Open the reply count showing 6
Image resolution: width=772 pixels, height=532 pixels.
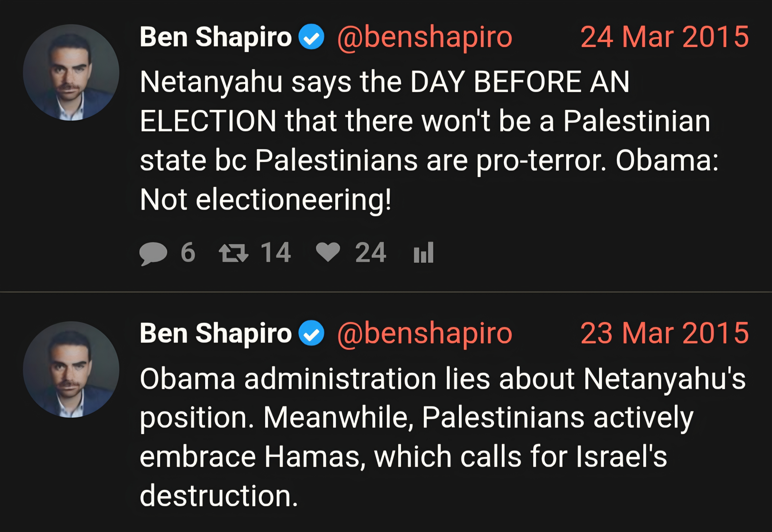click(x=188, y=252)
